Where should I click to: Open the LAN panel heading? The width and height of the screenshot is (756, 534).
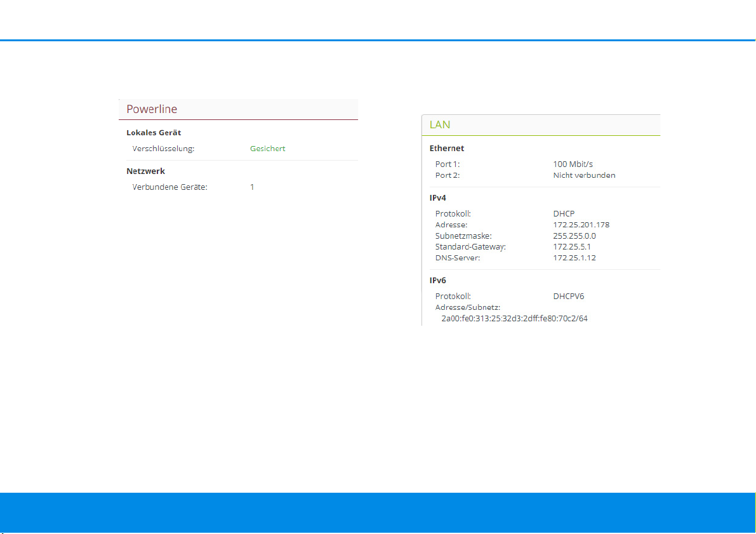point(440,125)
